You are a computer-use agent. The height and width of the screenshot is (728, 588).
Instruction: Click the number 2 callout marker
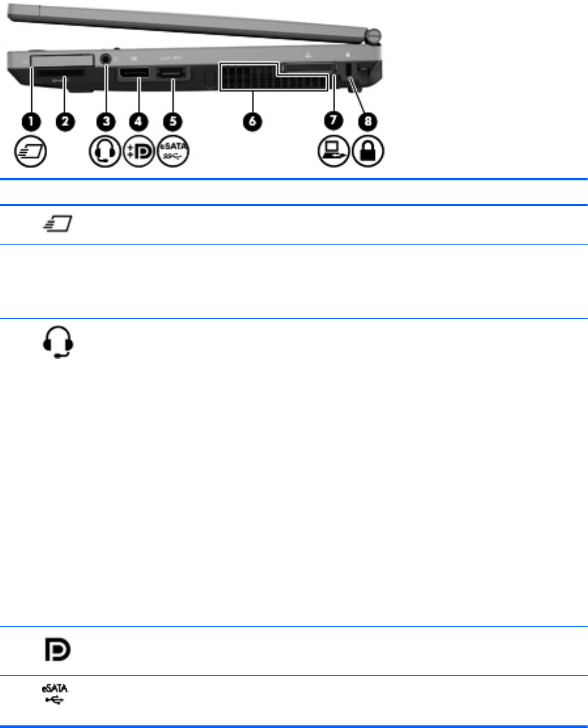point(65,122)
